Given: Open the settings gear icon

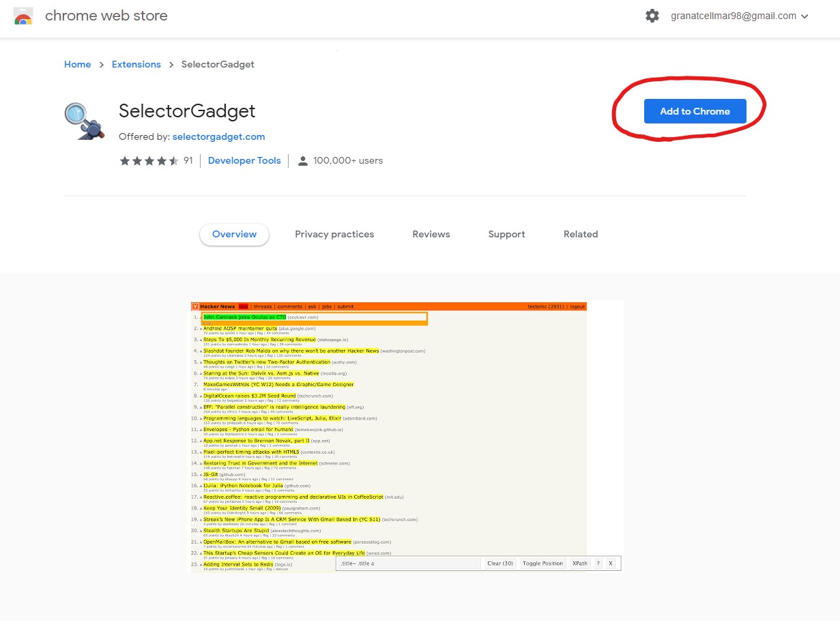Looking at the screenshot, I should pyautogui.click(x=652, y=16).
